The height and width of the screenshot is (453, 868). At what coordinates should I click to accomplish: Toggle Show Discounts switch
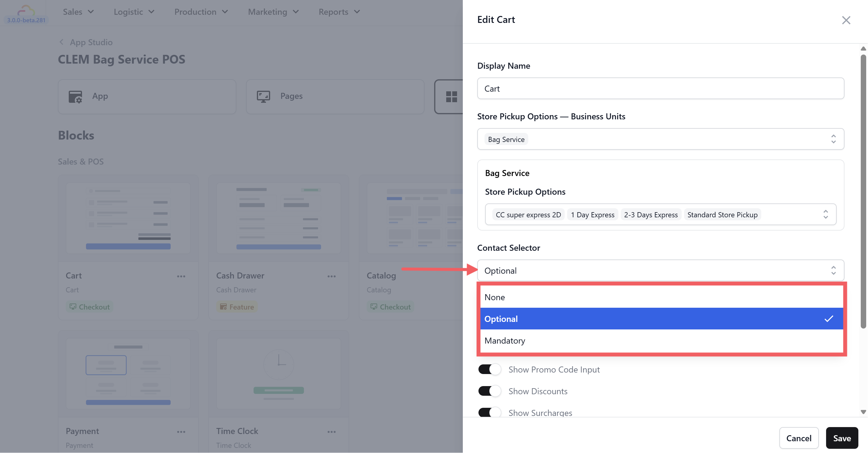tap(489, 391)
